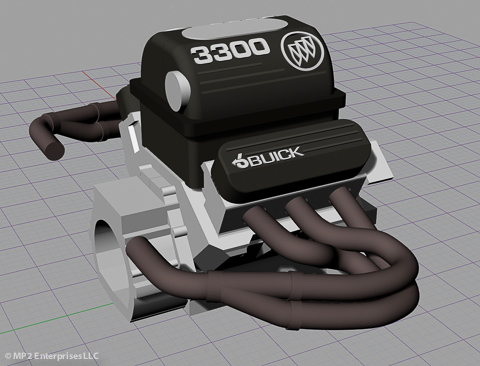Select the gray oval plate atop the intake cover
Image resolution: width=480 pixels, height=366 pixels.
[235, 28]
